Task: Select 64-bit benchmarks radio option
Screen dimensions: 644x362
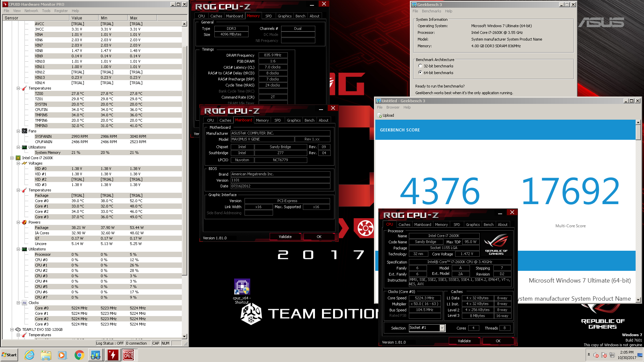Action: [420, 73]
